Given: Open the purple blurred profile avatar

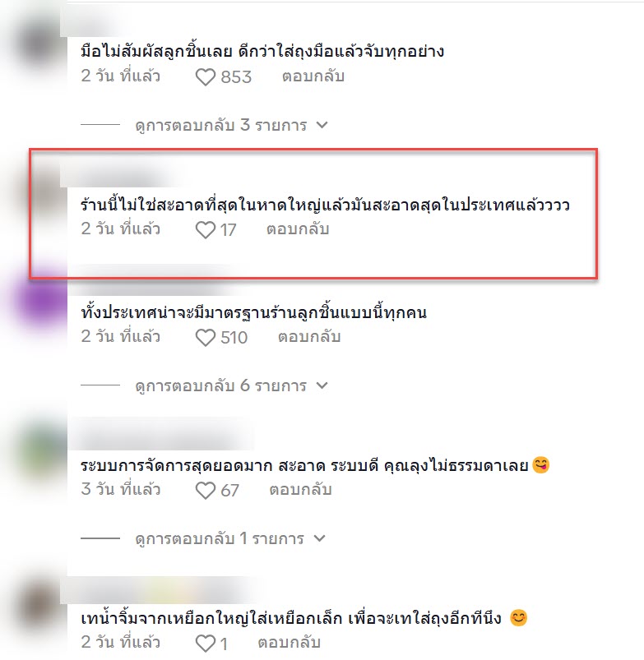Looking at the screenshot, I should 41,301.
